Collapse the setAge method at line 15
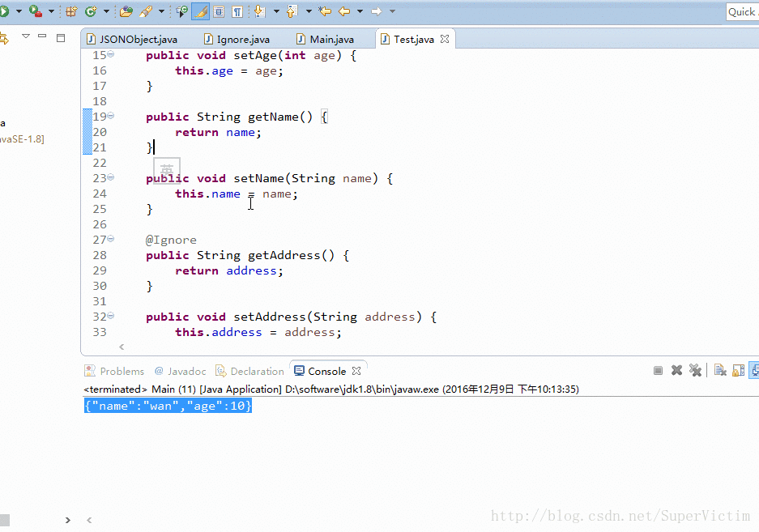The image size is (759, 532). click(x=111, y=53)
